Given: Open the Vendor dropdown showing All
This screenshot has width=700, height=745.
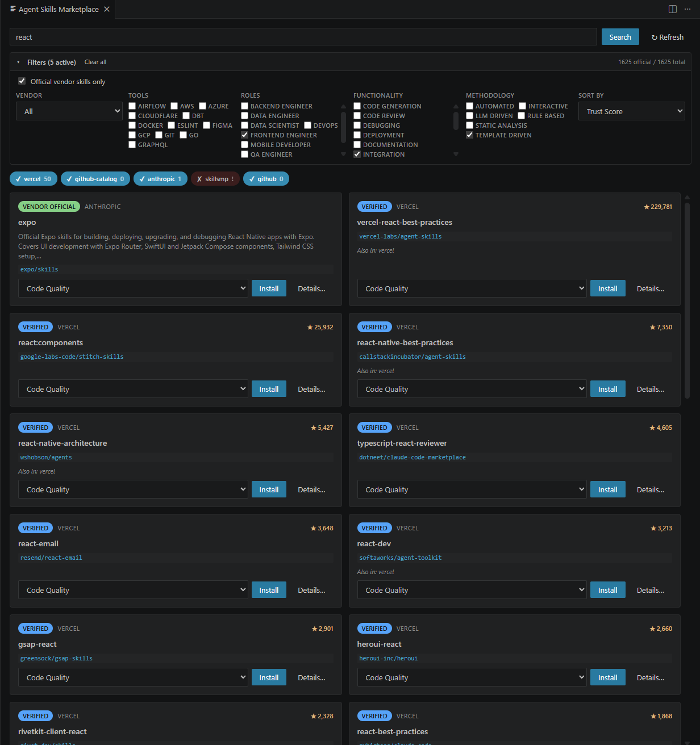Looking at the screenshot, I should click(x=69, y=111).
